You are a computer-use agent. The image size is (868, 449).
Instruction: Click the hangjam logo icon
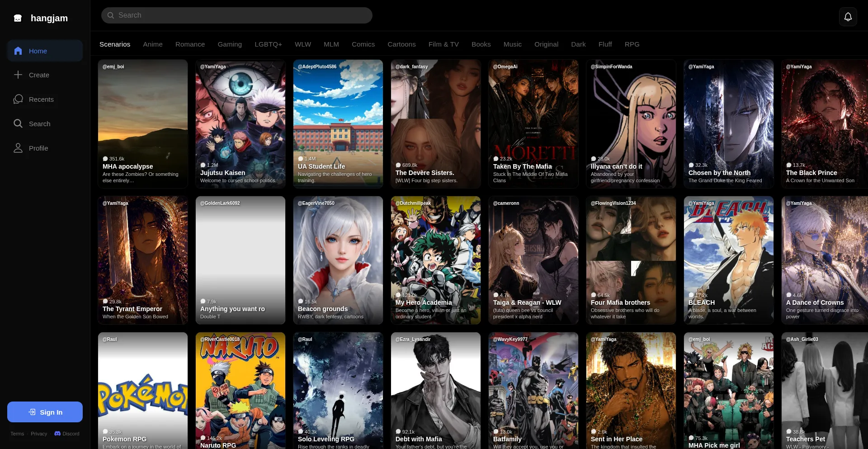point(18,18)
